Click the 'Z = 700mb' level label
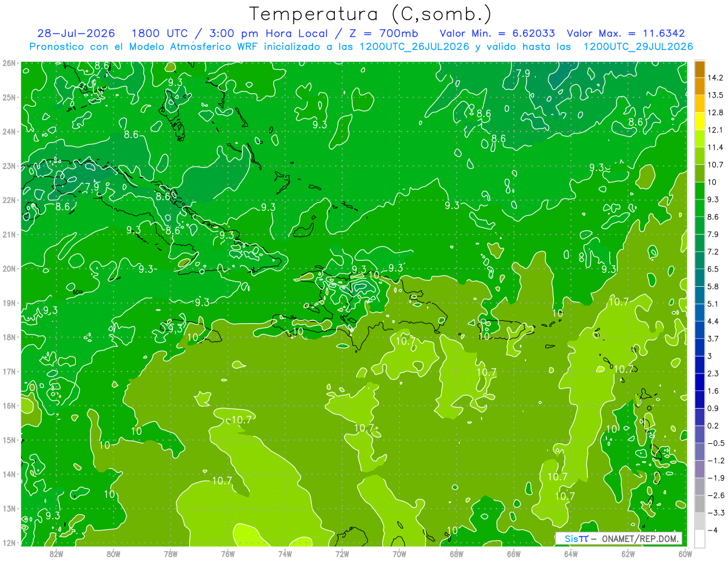The width and height of the screenshot is (728, 562). (383, 33)
